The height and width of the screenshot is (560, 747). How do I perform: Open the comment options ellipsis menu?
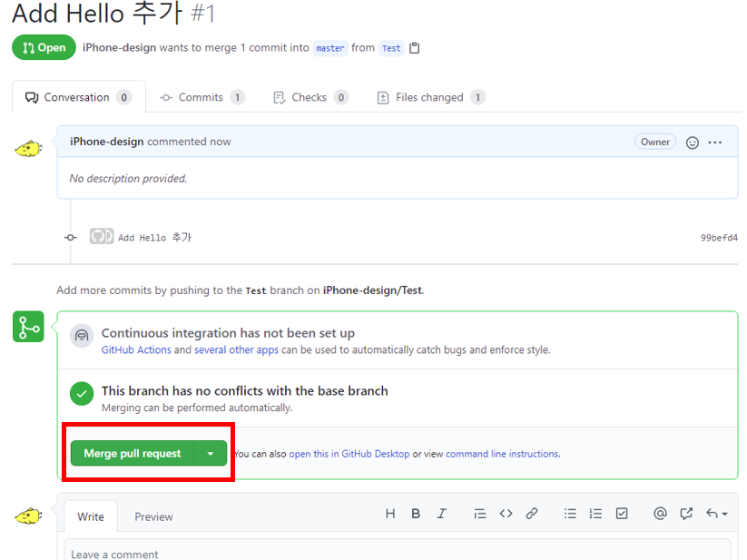point(714,142)
